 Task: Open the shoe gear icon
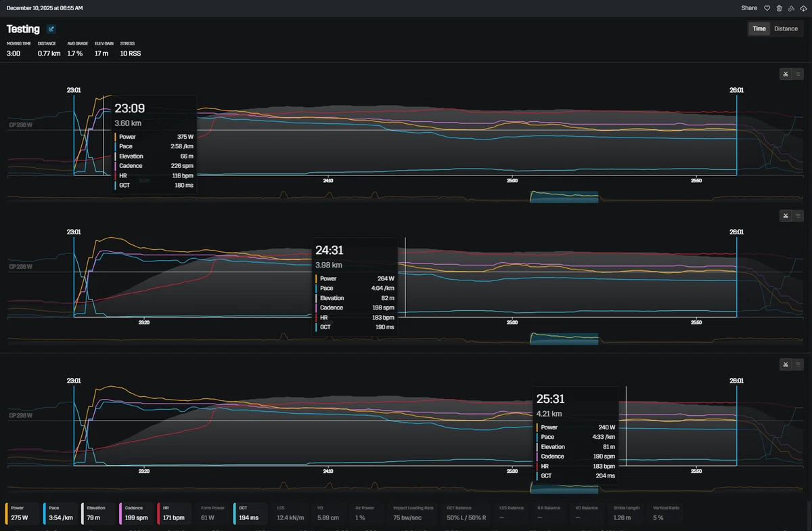click(x=792, y=8)
